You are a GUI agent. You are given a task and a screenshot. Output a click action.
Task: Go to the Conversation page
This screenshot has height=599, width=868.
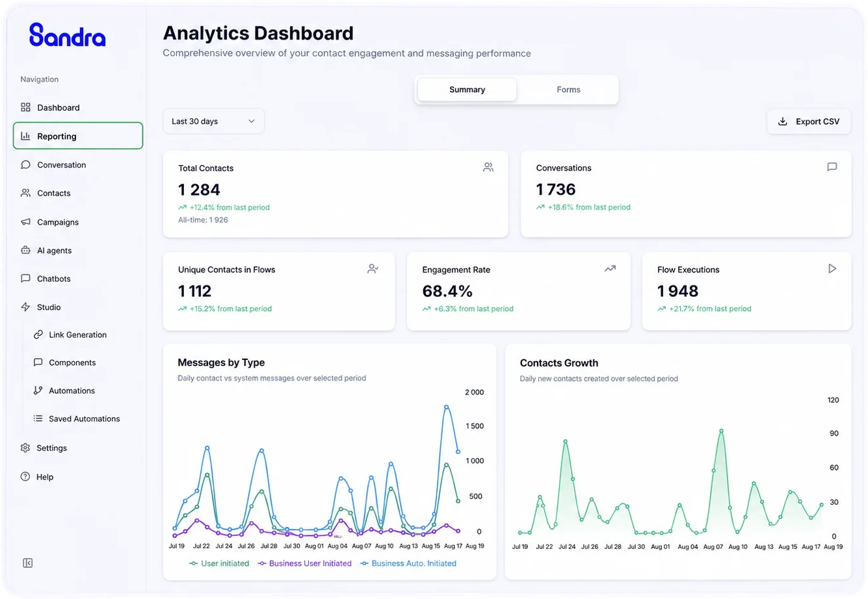pos(78,164)
